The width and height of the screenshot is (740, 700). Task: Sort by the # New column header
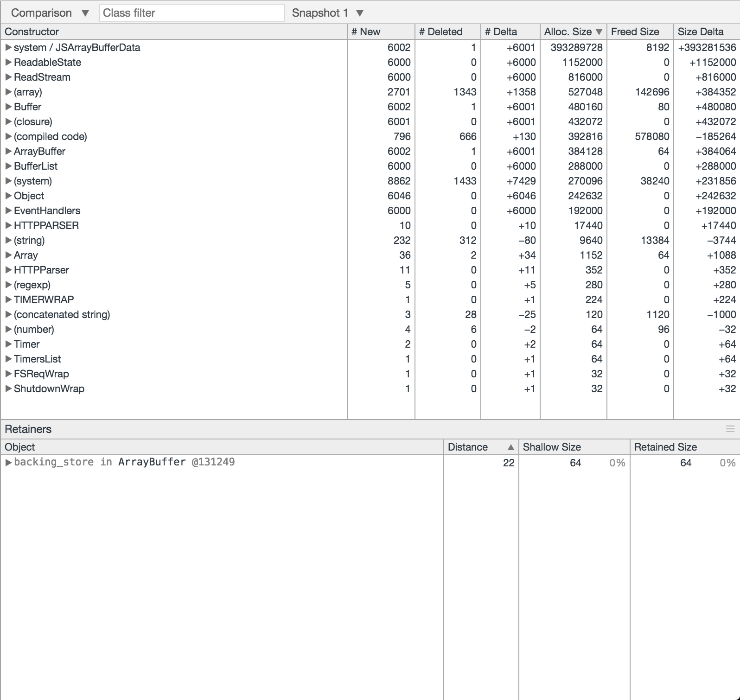point(381,32)
